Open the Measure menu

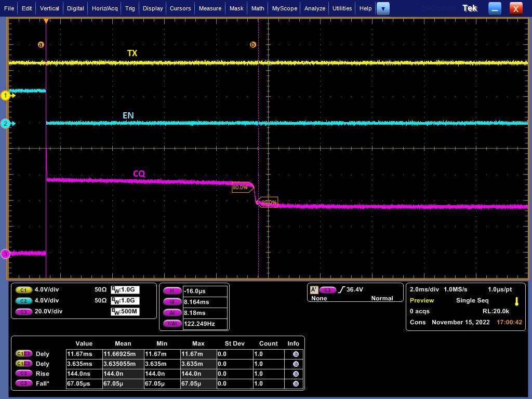pyautogui.click(x=210, y=8)
